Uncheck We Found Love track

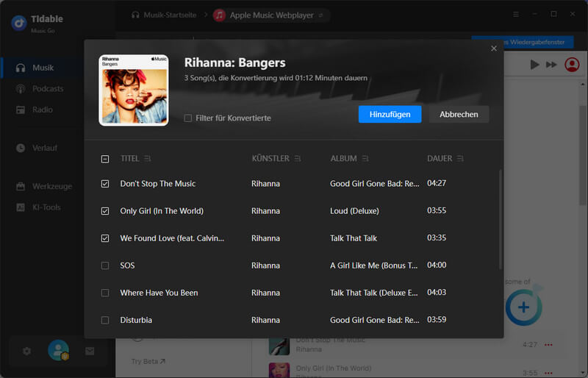point(105,238)
